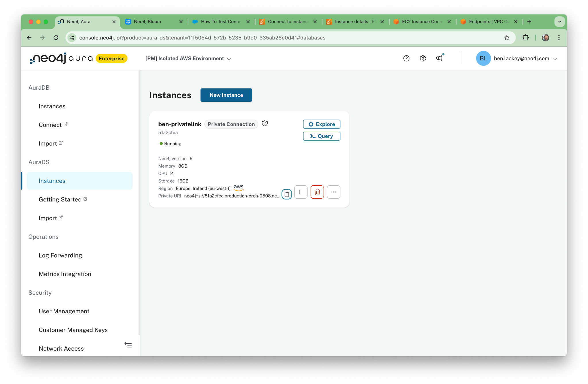This screenshot has height=384, width=588.
Task: View site information icon in address bar
Action: (x=72, y=38)
